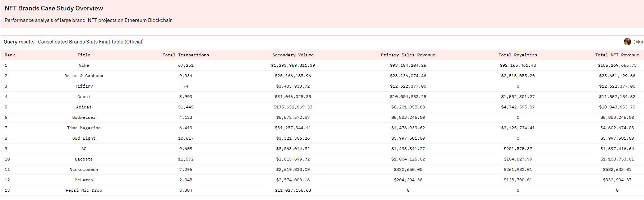The height and width of the screenshot is (200, 644).
Task: Select the Tiffany title cell
Action: coord(84,86)
